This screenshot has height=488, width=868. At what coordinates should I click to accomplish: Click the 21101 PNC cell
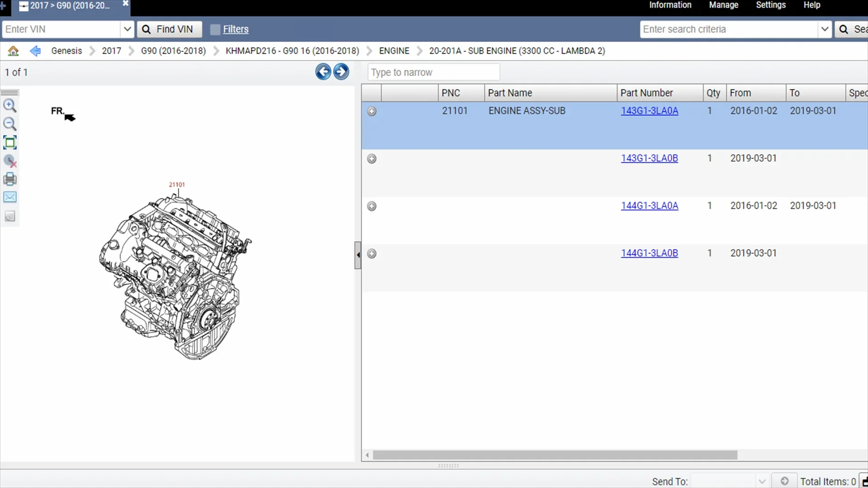tap(454, 111)
